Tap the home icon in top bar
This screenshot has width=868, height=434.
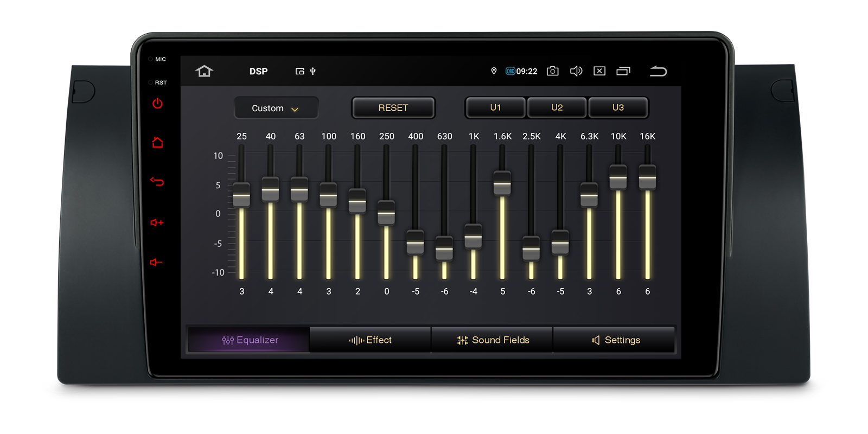coord(205,71)
